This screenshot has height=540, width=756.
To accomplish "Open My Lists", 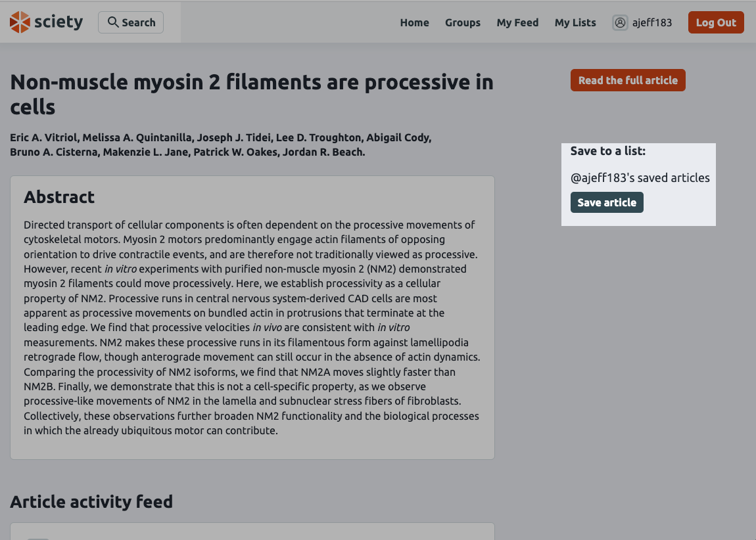I will (575, 22).
